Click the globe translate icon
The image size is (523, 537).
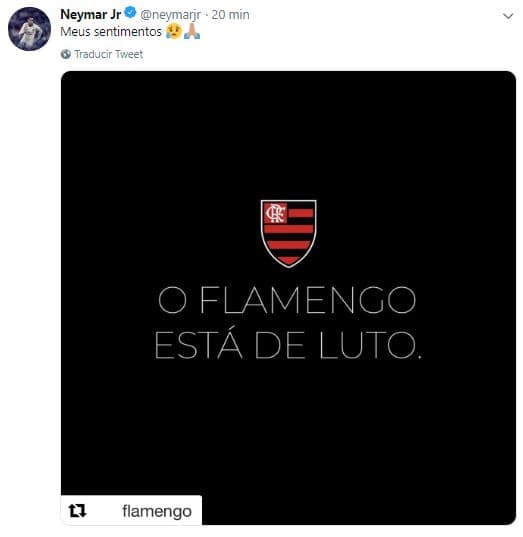tap(66, 54)
